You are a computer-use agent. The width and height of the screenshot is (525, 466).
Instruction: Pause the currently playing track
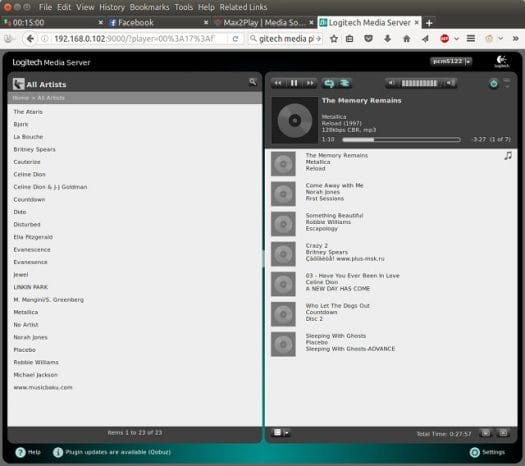tap(294, 83)
